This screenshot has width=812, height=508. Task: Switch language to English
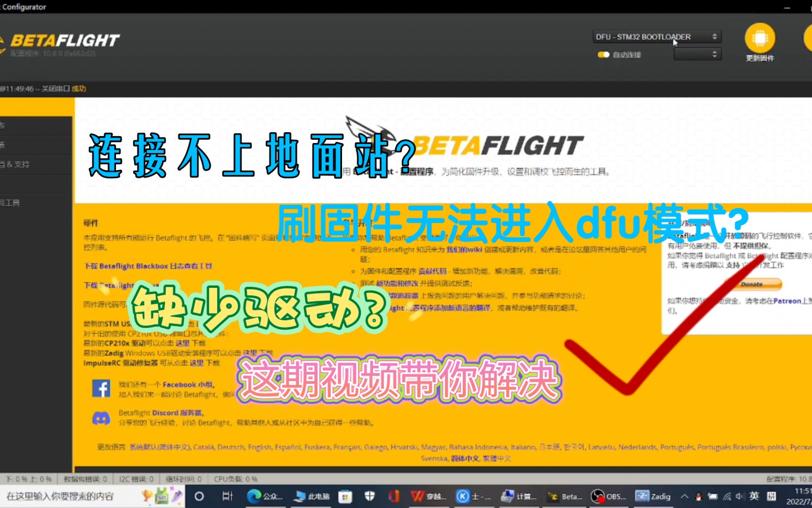coord(259,447)
